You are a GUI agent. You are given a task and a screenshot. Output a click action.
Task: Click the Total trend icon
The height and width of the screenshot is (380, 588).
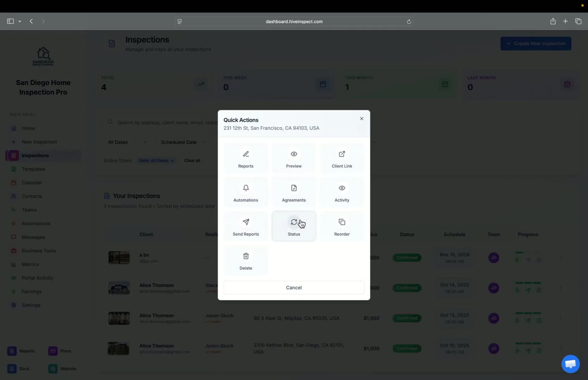(201, 84)
